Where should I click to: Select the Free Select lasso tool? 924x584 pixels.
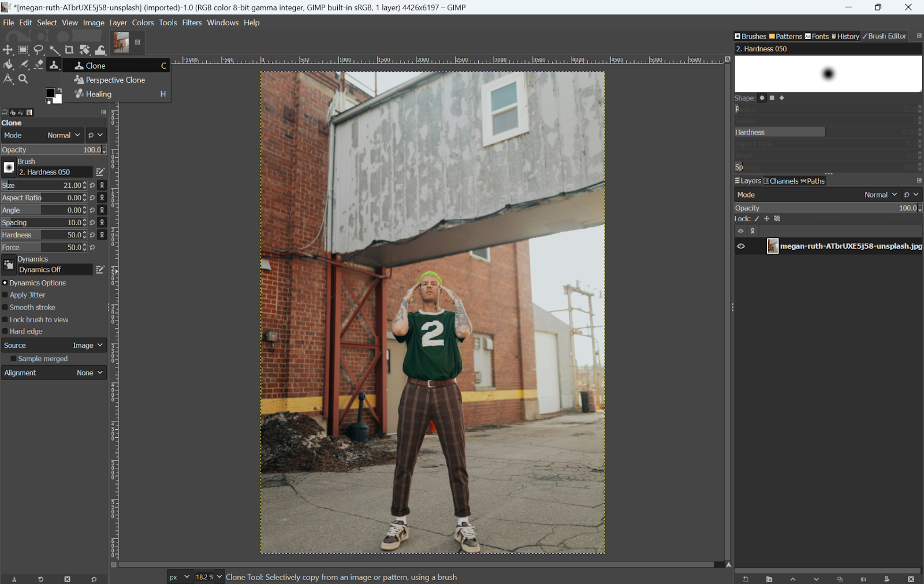point(39,50)
